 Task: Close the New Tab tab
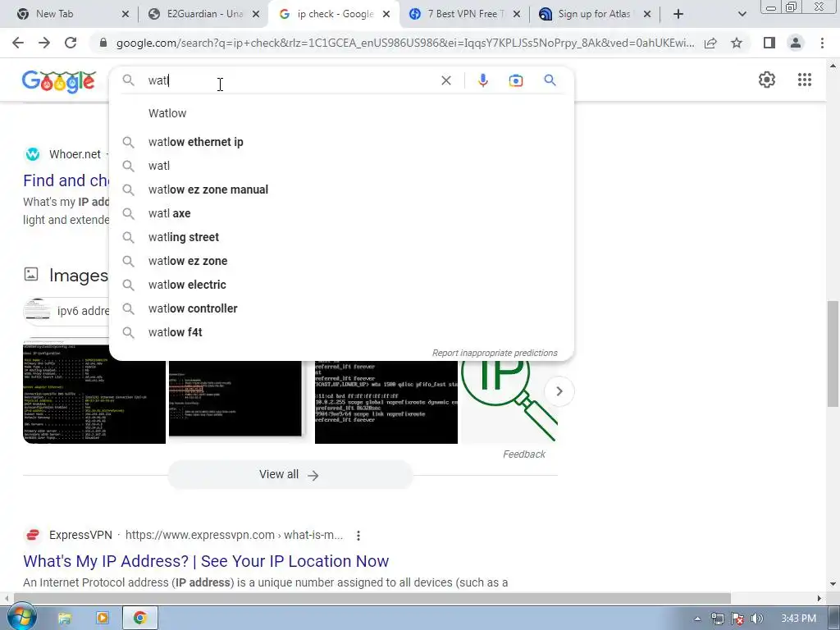pos(126,14)
